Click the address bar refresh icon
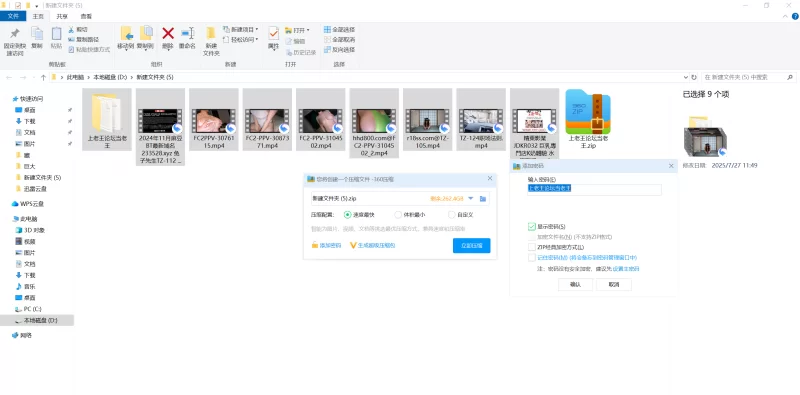Viewport: 800px width, 395px height. point(694,78)
